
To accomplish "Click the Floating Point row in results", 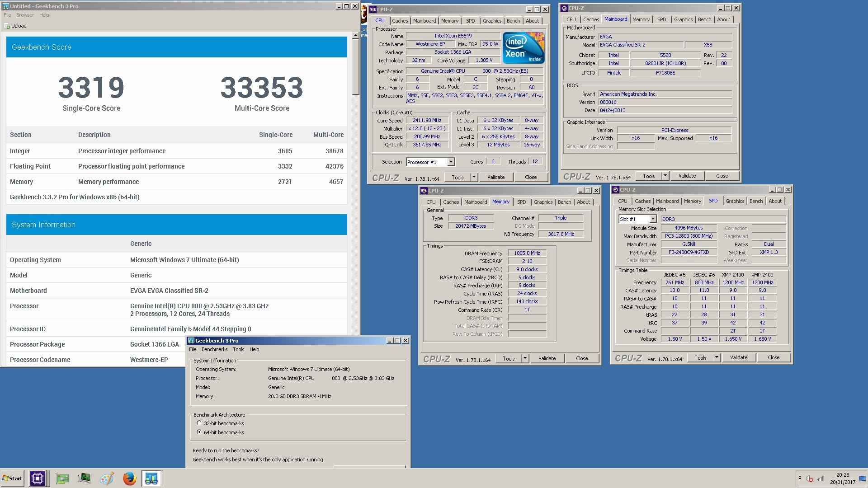I will click(x=177, y=166).
